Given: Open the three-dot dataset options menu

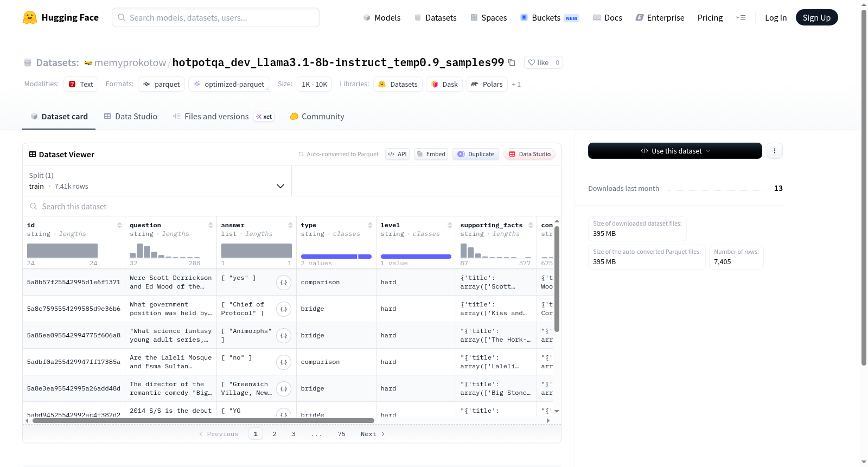Looking at the screenshot, I should click(x=775, y=151).
